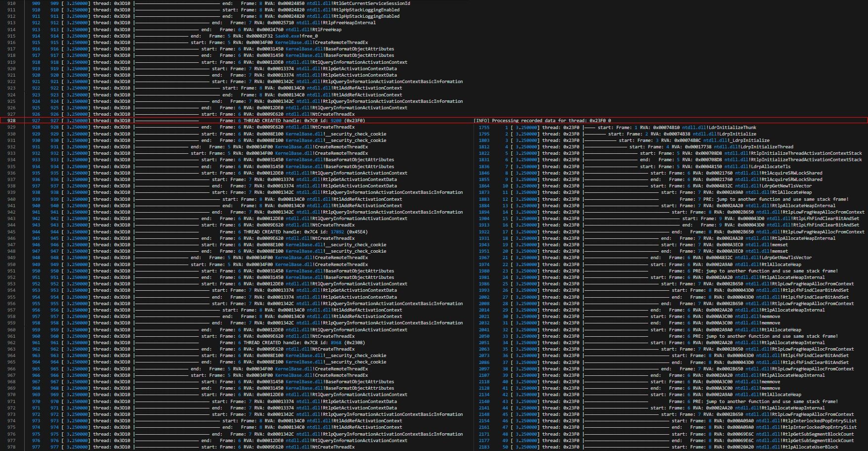Click RVA value 0x00025710
868x451 pixels.
coord(280,23)
